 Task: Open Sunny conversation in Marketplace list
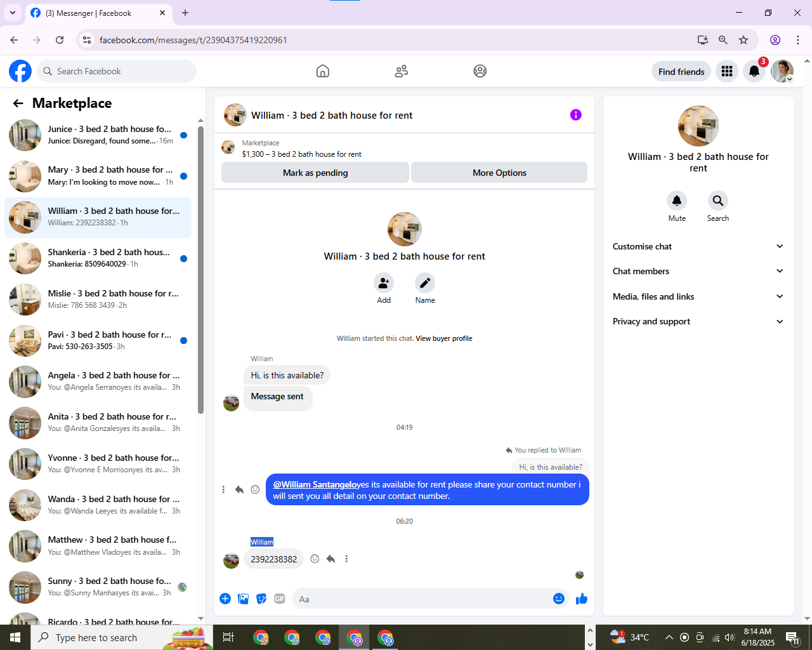click(98, 587)
